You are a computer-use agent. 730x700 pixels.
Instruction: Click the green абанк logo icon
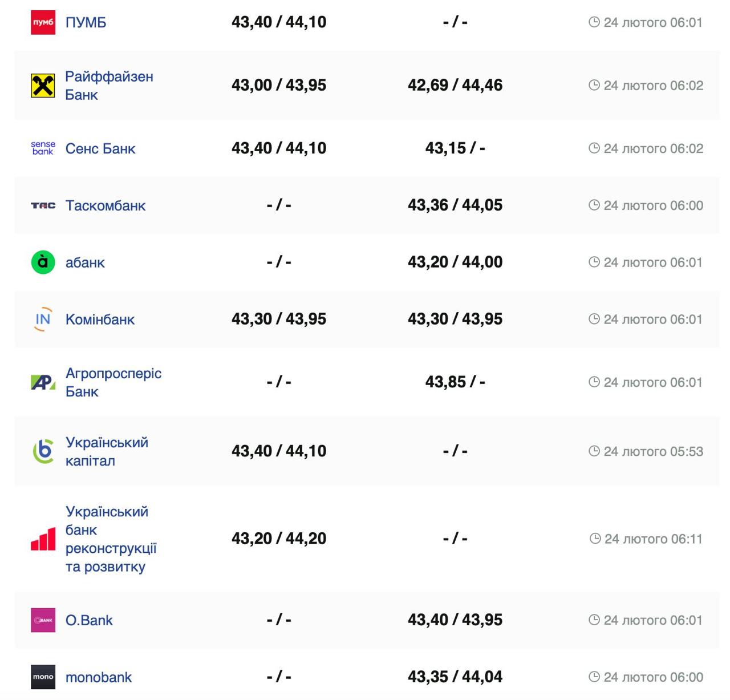[x=43, y=262]
